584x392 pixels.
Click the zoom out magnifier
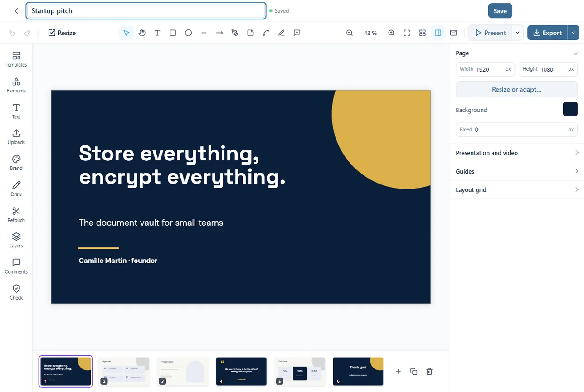click(x=350, y=33)
